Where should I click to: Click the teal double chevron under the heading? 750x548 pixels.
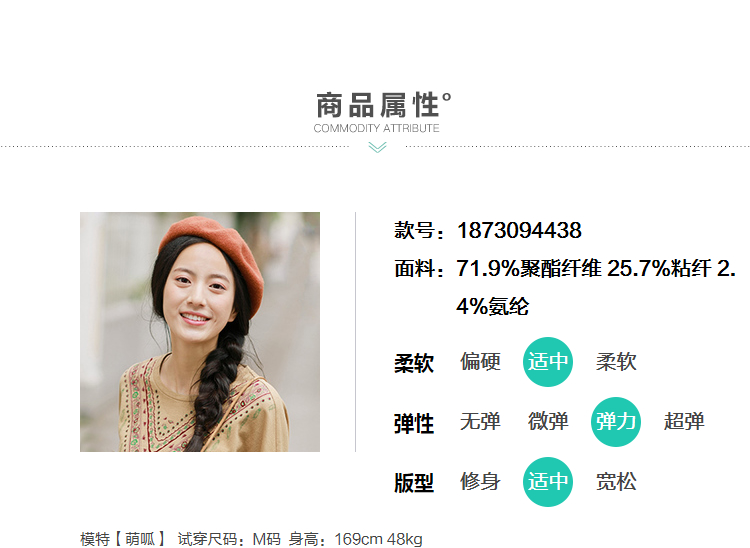pyautogui.click(x=377, y=147)
